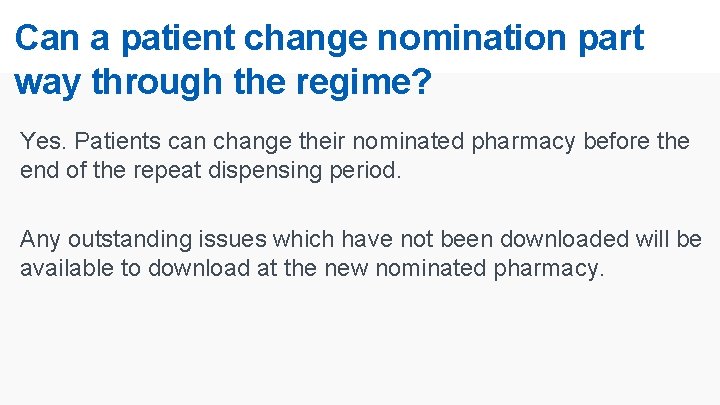Viewport: 720px width, 405px height.
Task: Select the word 'Patients' in first paragraph
Action: point(118,141)
